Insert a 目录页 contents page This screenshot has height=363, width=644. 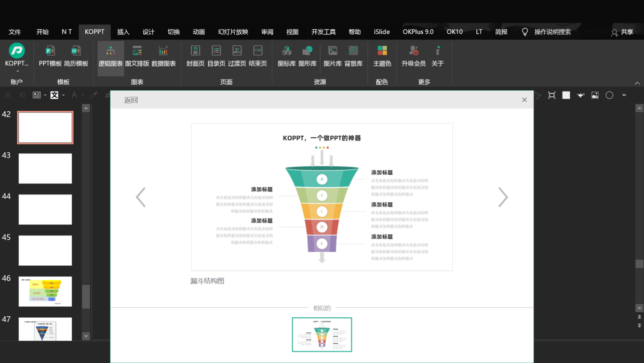[216, 56]
